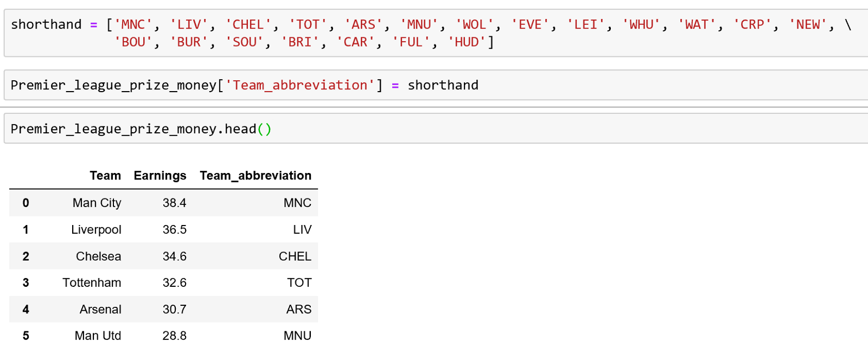
Task: Click the 38.4 earnings value
Action: coord(174,203)
